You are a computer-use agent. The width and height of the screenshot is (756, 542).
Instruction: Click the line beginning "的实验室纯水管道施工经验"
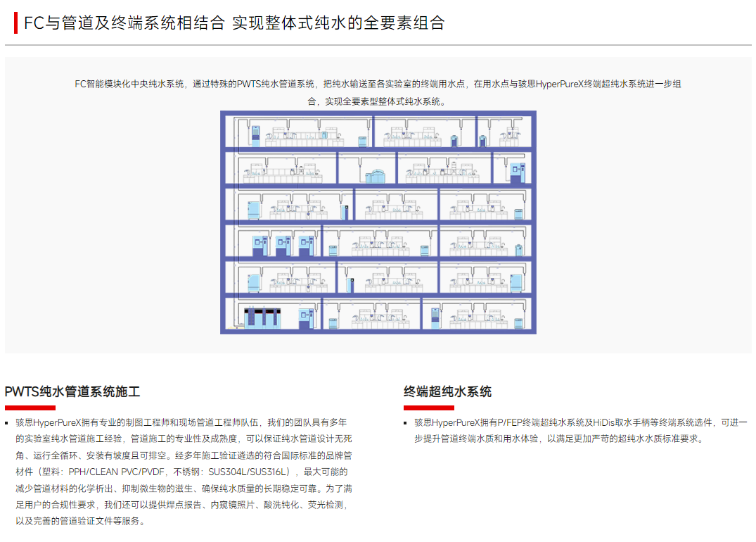click(x=184, y=439)
